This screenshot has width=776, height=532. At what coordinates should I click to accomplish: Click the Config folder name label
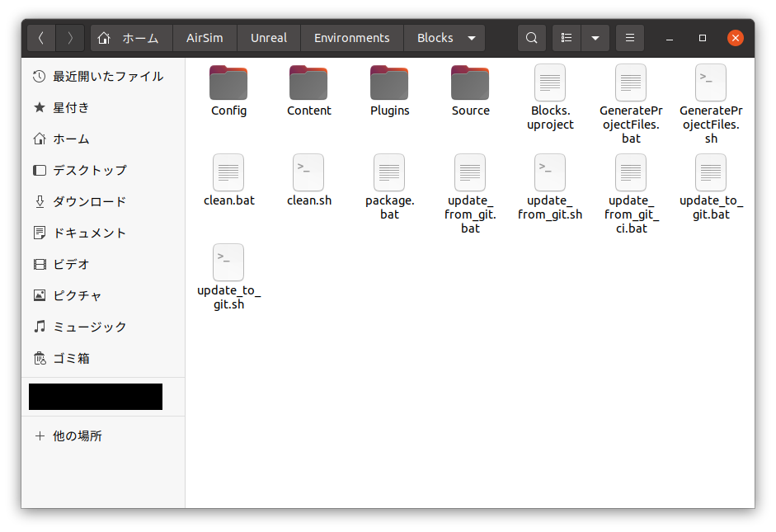point(228,111)
